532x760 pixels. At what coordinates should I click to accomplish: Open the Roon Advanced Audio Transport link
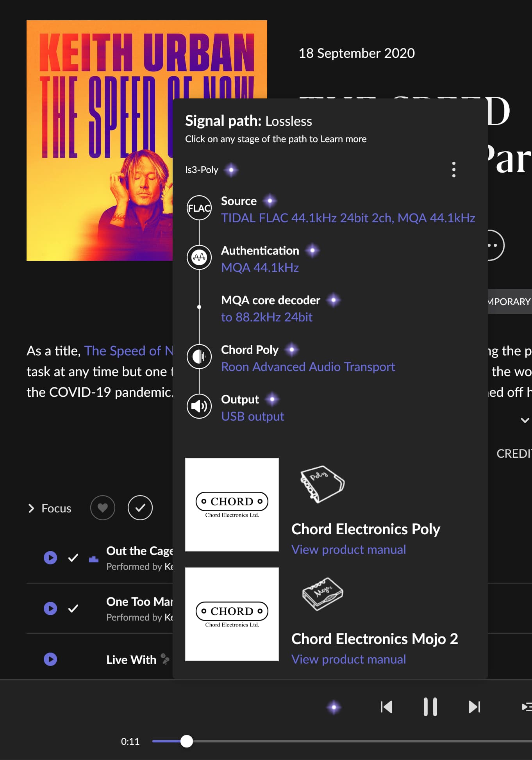(x=308, y=367)
